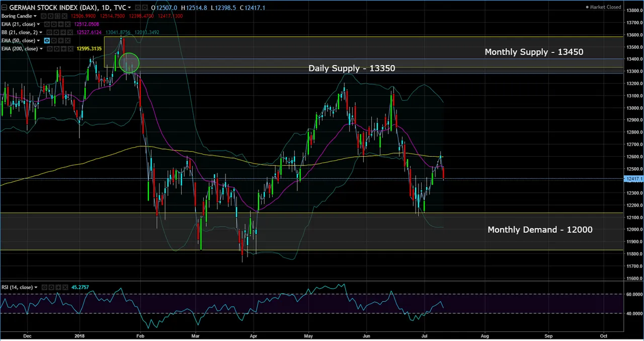Expand the EMA (50, close) dropdown
This screenshot has height=341, width=644.
point(38,40)
